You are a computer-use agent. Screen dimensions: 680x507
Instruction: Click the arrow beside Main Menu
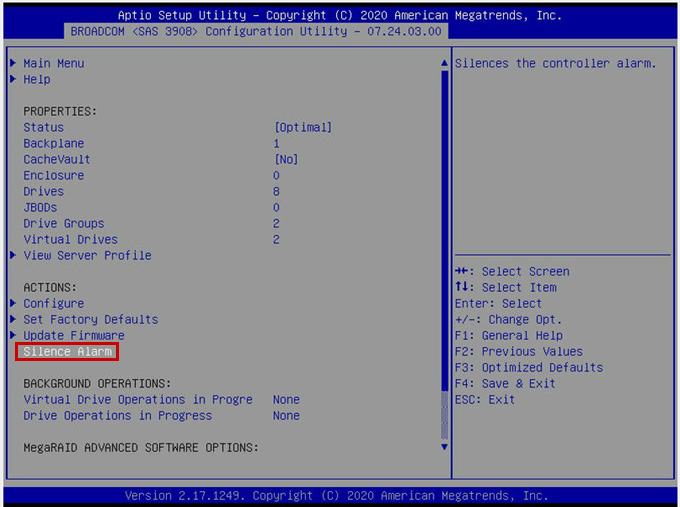[x=13, y=63]
